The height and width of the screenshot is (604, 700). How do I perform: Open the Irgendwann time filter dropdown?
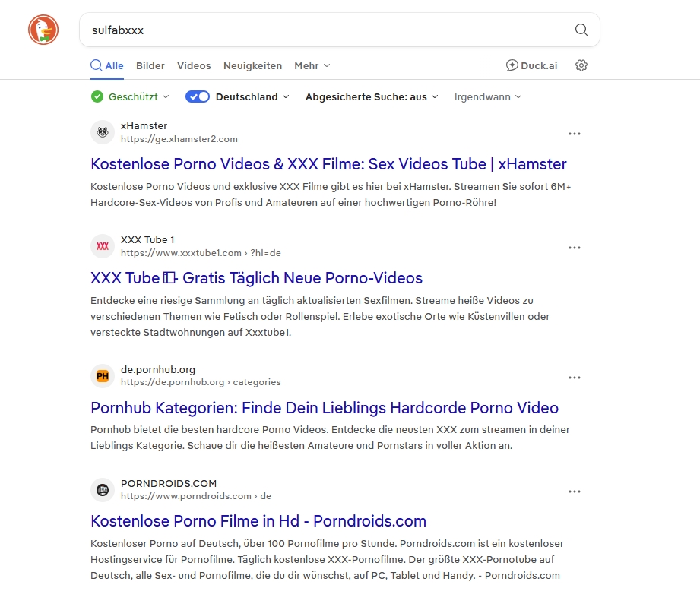pyautogui.click(x=487, y=96)
